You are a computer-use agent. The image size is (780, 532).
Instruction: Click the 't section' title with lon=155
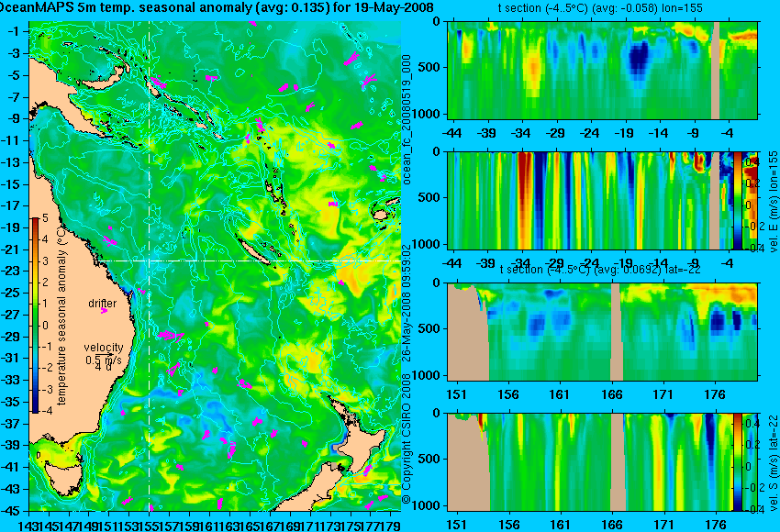(x=600, y=8)
